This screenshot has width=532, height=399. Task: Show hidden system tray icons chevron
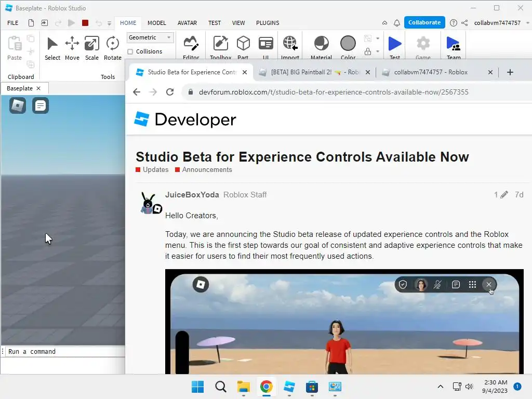[x=441, y=386]
